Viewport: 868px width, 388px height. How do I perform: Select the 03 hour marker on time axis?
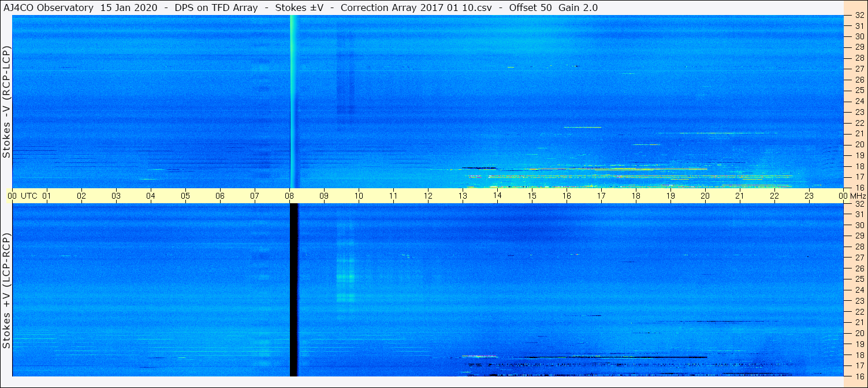(x=116, y=196)
